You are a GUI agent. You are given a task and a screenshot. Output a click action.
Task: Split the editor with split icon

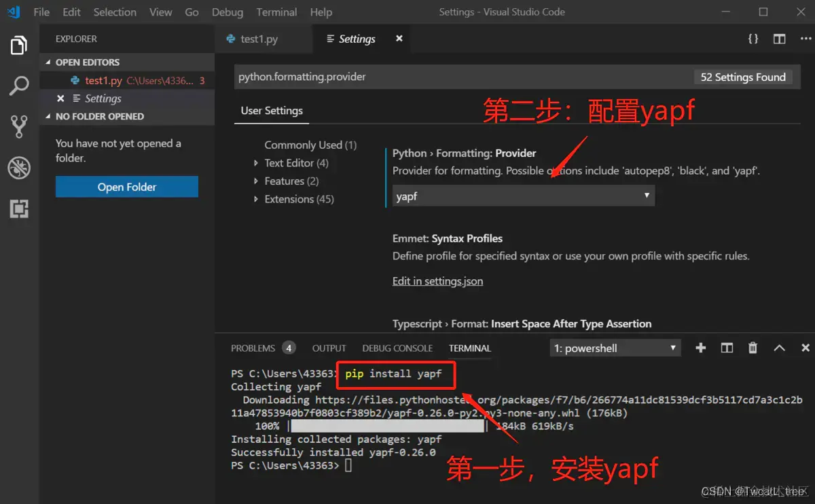(780, 39)
